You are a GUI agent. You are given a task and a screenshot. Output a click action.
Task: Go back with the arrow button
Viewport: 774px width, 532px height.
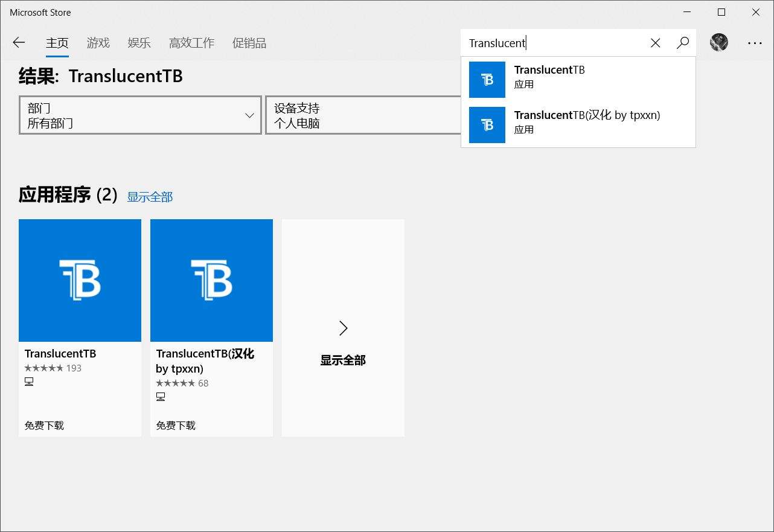pyautogui.click(x=19, y=42)
